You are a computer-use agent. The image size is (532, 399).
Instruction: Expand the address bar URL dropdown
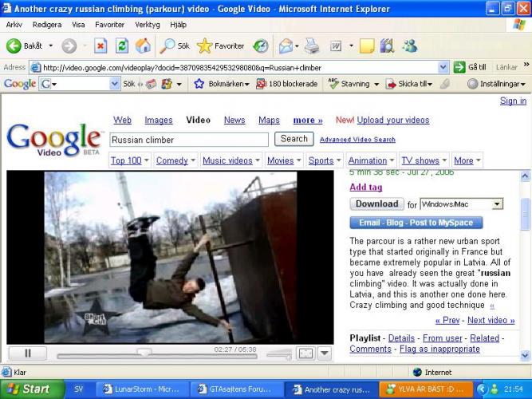444,68
